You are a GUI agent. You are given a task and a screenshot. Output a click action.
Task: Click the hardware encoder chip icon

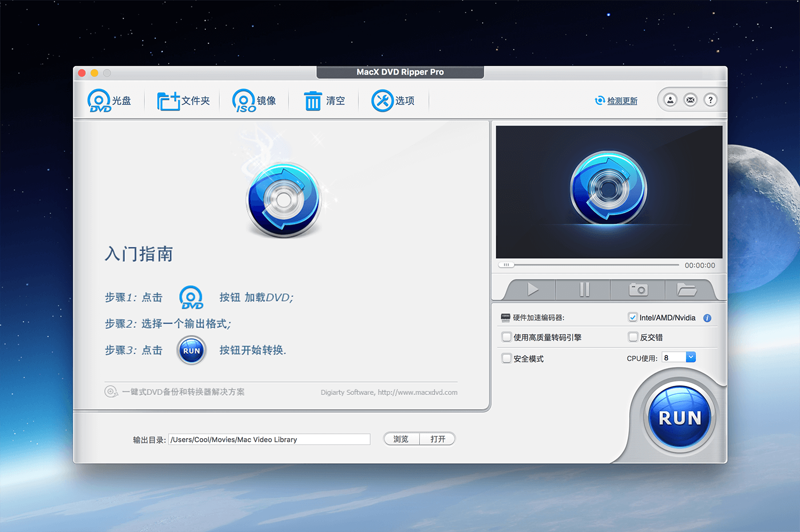coord(506,318)
